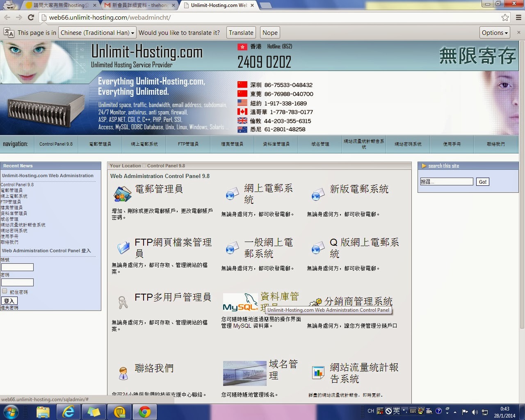
Task: Click the 電郵管理員 heading link
Action: pos(159,189)
